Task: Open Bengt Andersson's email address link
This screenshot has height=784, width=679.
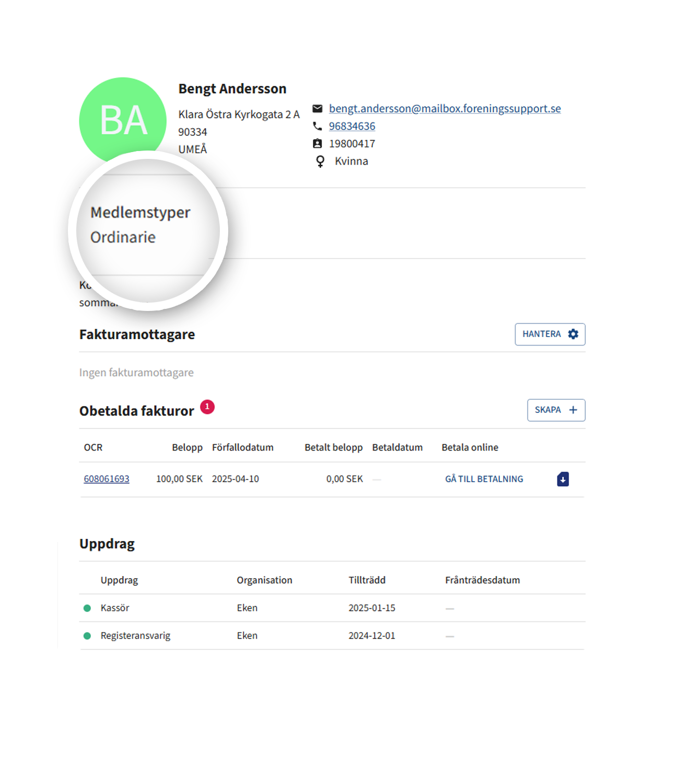Action: pyautogui.click(x=444, y=109)
